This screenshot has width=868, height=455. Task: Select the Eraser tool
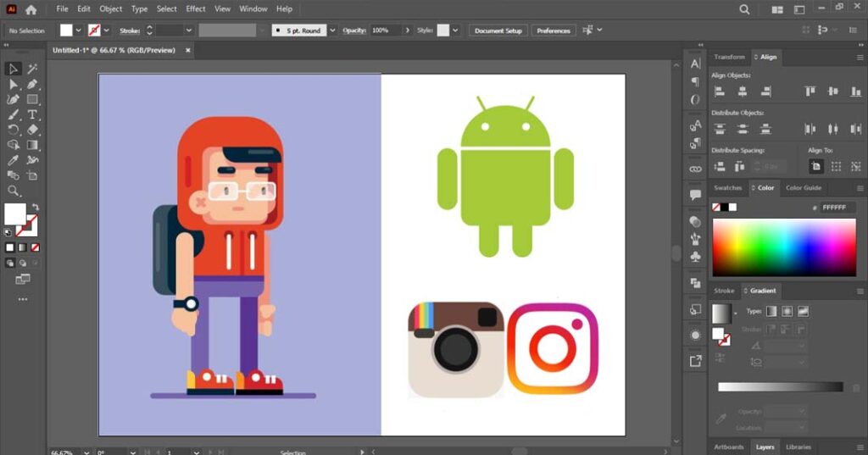[32, 130]
